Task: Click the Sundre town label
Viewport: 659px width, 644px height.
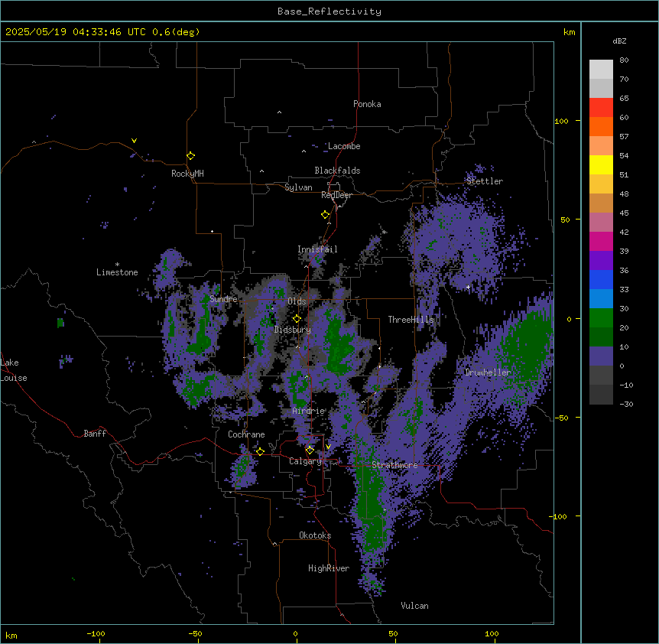Action: point(223,299)
